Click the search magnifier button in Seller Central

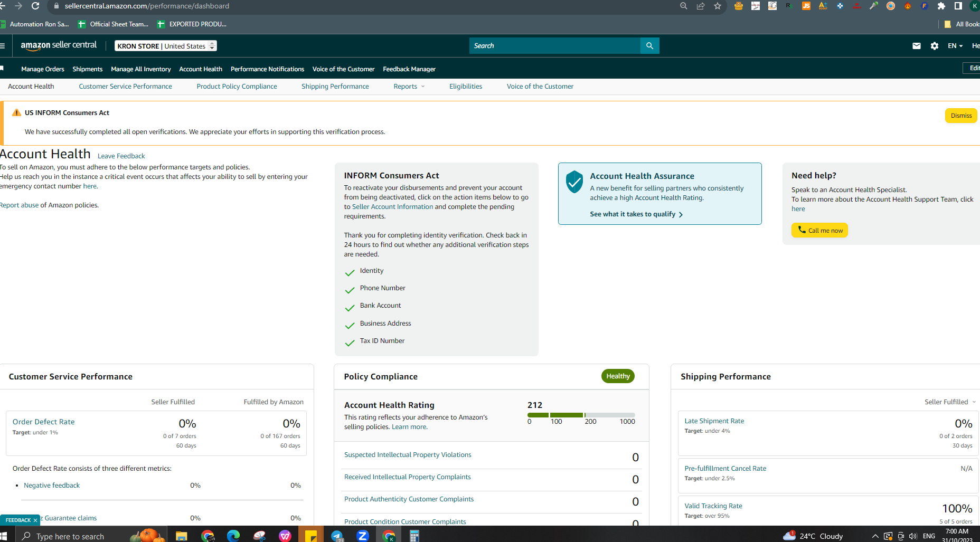[x=649, y=46]
